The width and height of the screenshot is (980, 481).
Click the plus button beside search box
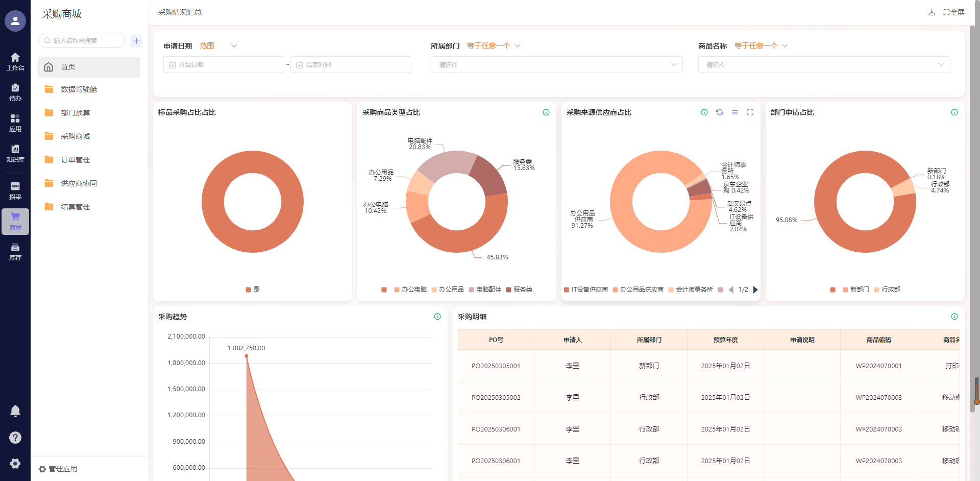(x=136, y=41)
